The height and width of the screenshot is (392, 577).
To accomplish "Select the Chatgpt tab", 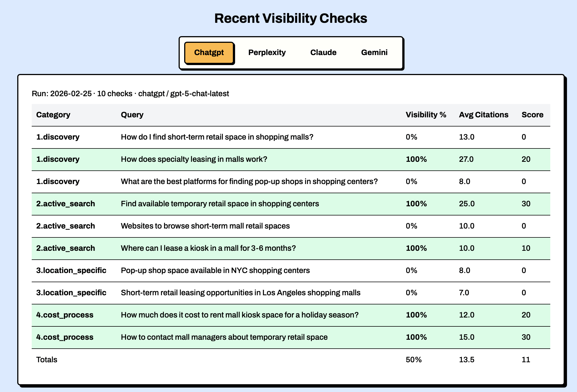I will pos(209,53).
